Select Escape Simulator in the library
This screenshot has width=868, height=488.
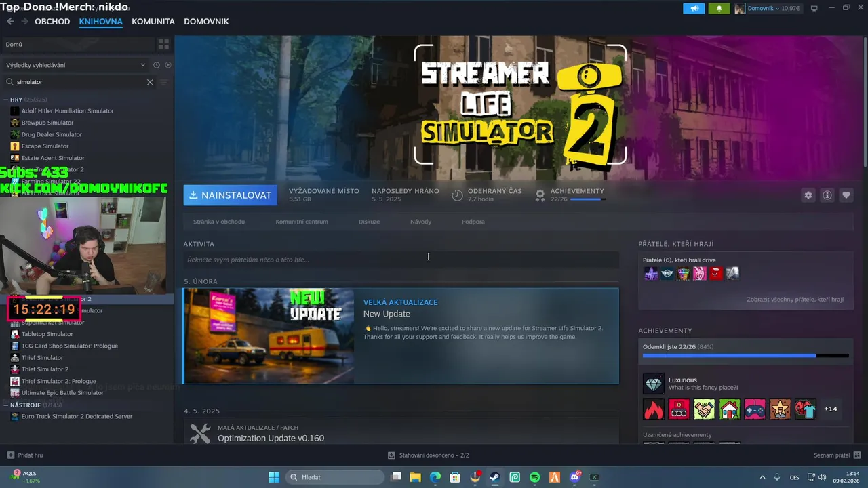click(45, 146)
